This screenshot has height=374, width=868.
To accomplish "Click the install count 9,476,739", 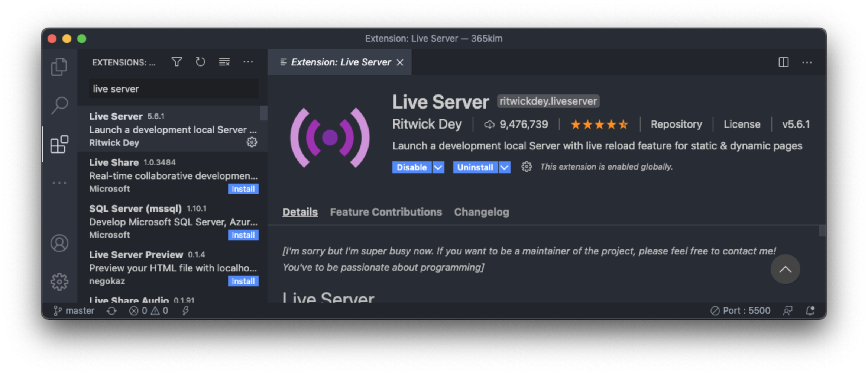I will tap(516, 124).
